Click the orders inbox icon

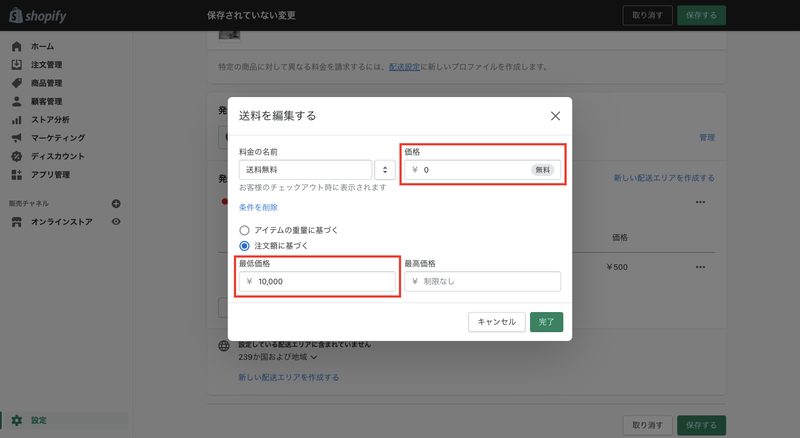coord(16,65)
